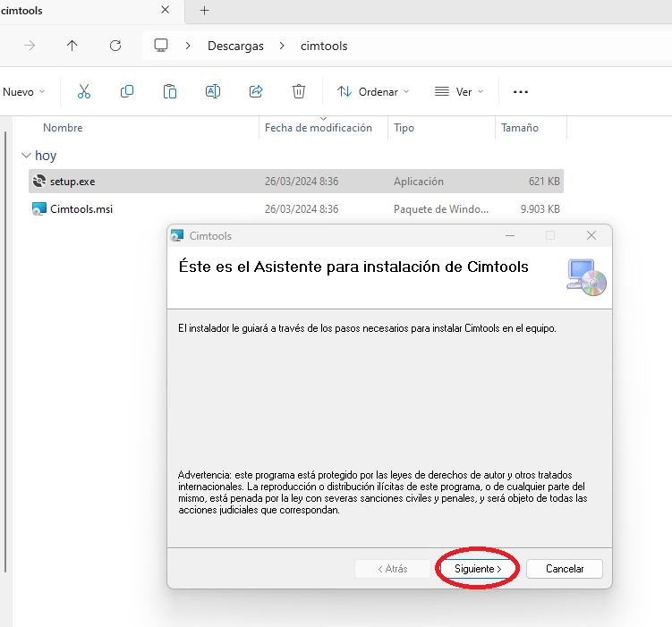Select the Cimtools.msi file name
This screenshot has height=627, width=672.
pos(81,209)
